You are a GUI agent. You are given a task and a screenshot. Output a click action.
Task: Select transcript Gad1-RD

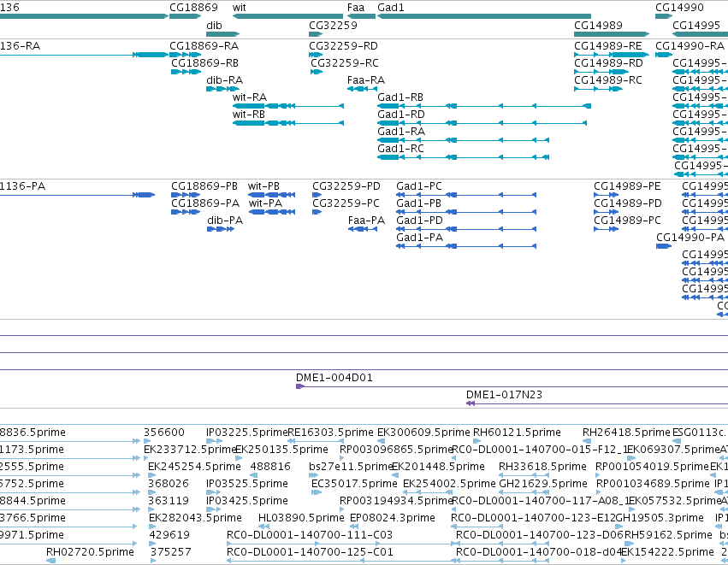(482, 123)
